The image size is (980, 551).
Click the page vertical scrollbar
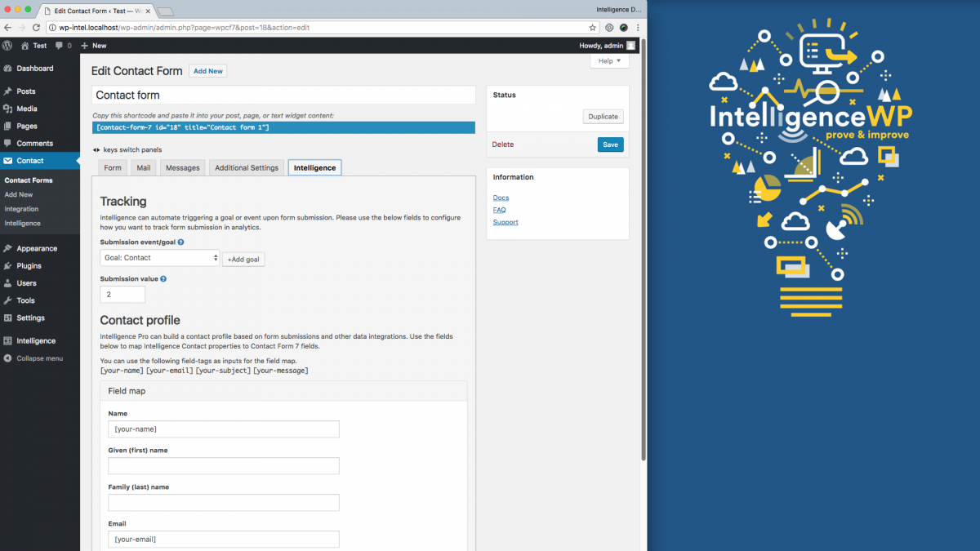(x=644, y=249)
